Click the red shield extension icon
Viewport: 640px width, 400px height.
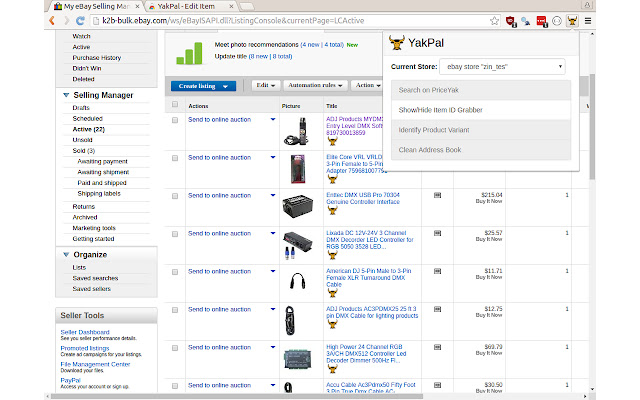tap(511, 21)
